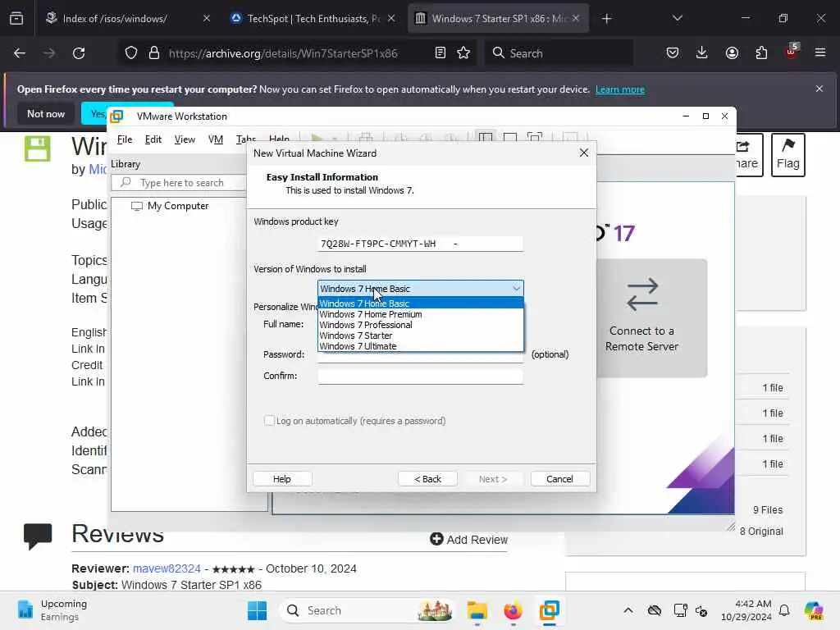
Task: Click the Windows product key field
Action: tap(421, 244)
